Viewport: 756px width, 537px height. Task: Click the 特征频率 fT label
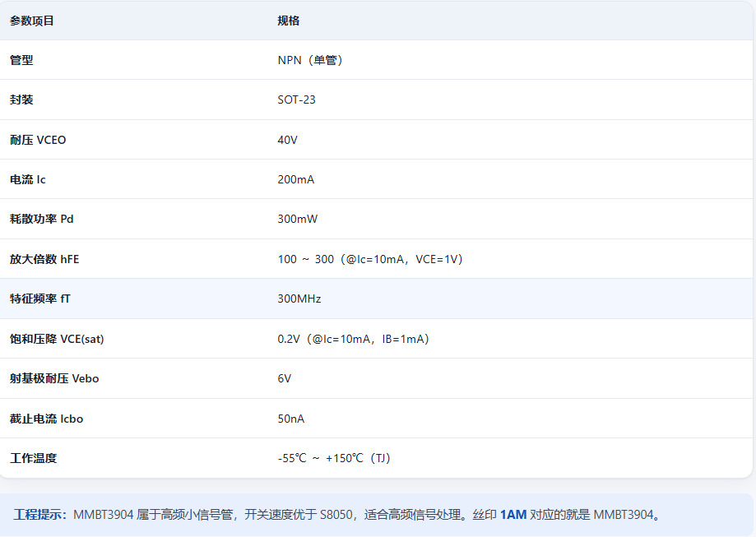[40, 299]
